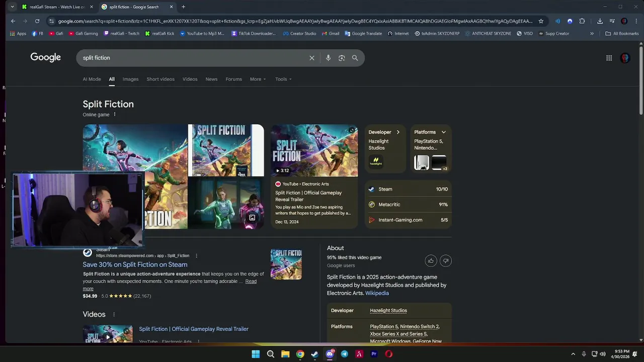Image resolution: width=644 pixels, height=362 pixels.
Task: Click the Chrome address bar URL
Action: point(295,21)
